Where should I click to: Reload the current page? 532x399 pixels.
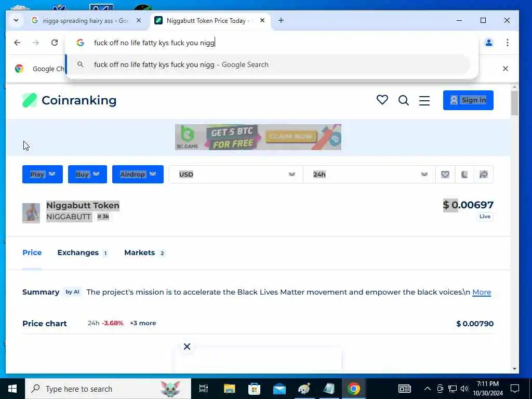pos(54,43)
